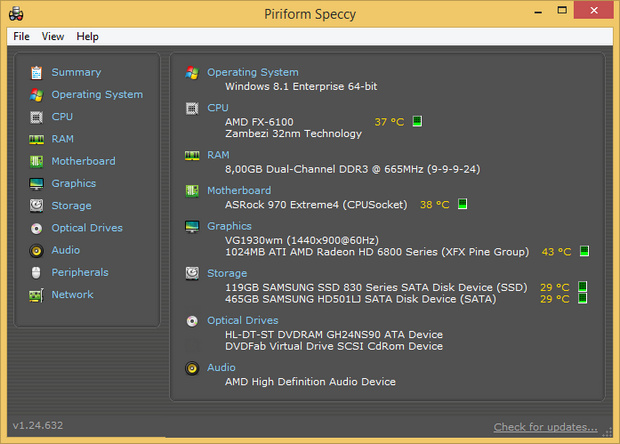Click the Audio speaker icon in sidebar
The height and width of the screenshot is (444, 620).
[x=36, y=251]
